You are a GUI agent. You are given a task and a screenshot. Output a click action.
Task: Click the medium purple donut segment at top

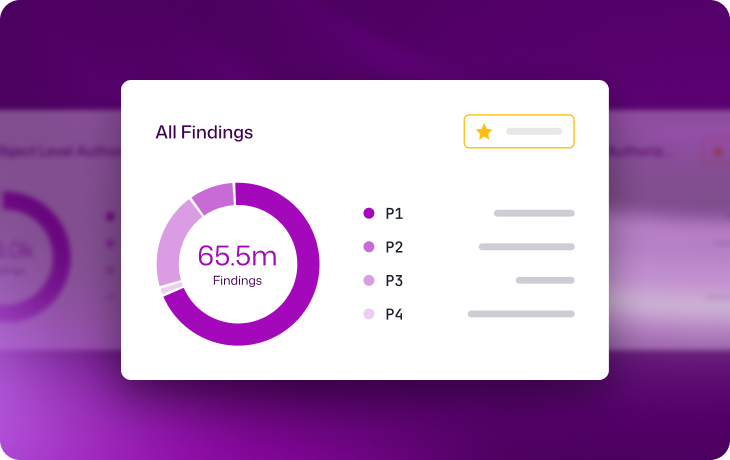coord(212,197)
